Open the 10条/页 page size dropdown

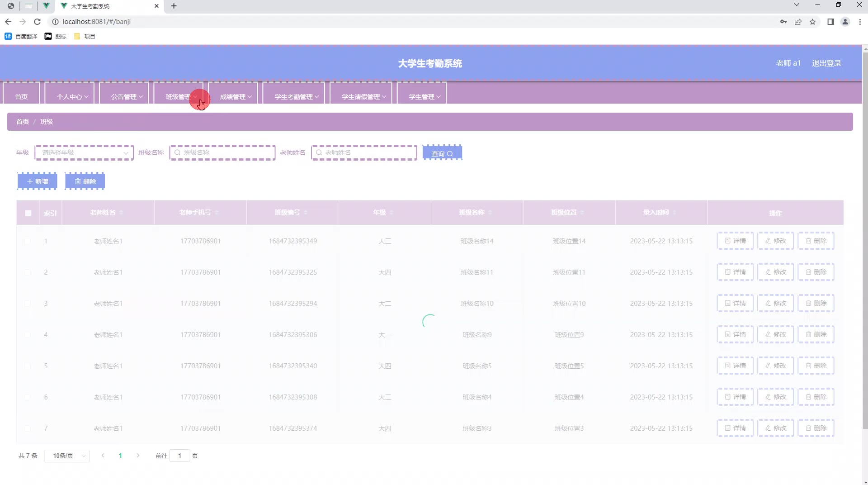point(67,456)
